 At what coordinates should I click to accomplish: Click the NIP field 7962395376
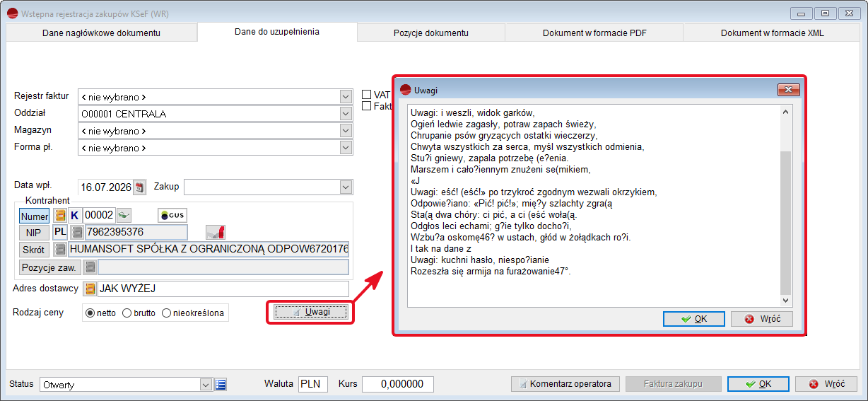coord(136,232)
